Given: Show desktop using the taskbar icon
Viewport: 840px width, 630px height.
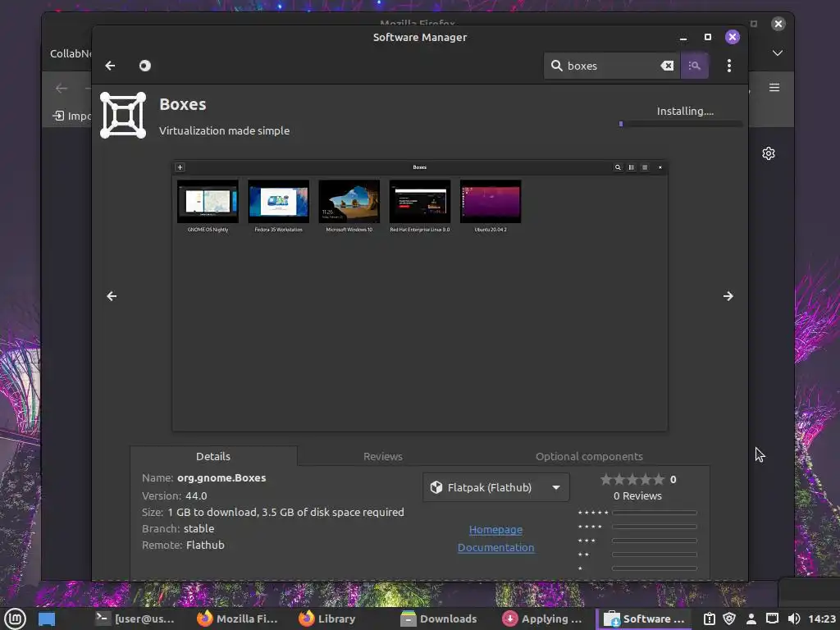Looking at the screenshot, I should (x=47, y=619).
